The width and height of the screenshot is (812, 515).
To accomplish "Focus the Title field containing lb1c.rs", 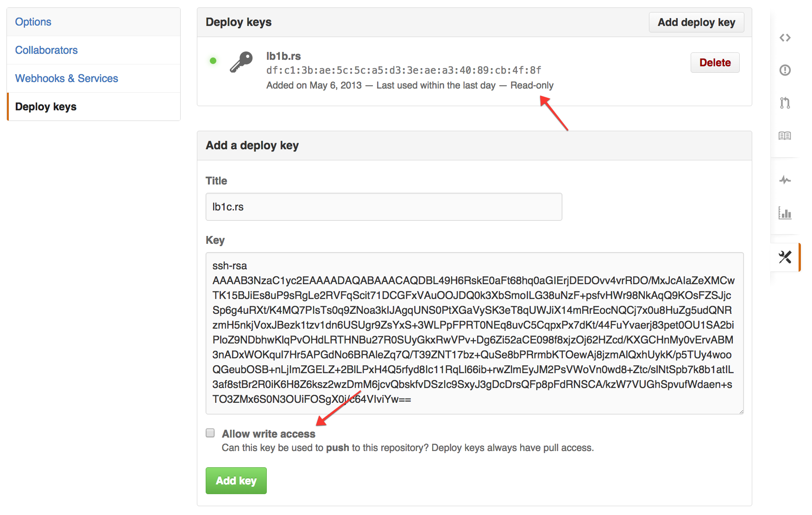I will tap(384, 207).
